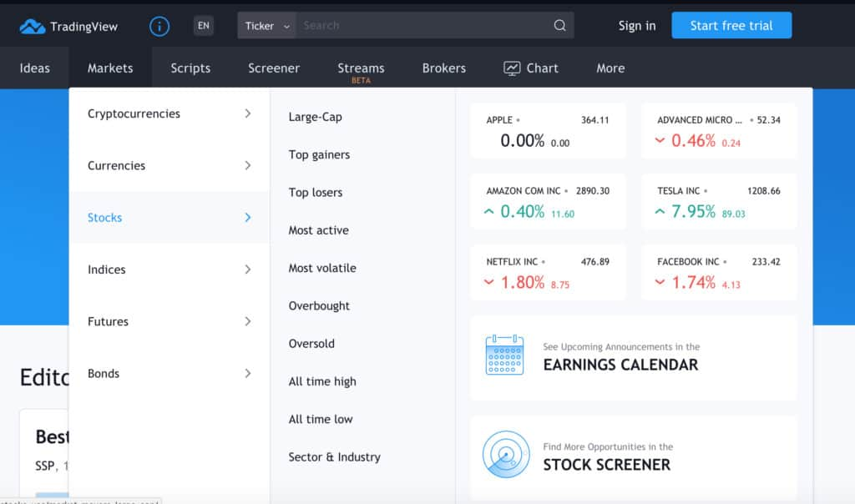Screen dimensions: 855x504
Task: Open the Earnings Calendar icon
Action: [504, 355]
